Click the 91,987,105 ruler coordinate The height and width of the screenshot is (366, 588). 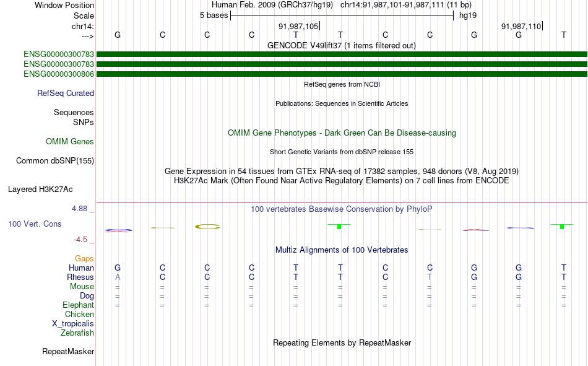[298, 26]
